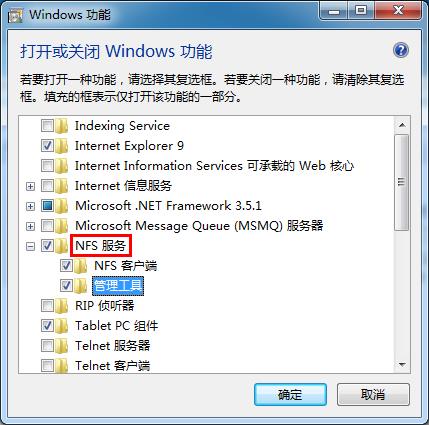The image size is (429, 425).
Task: Click the Indexing Service folder icon
Action: pyautogui.click(x=62, y=126)
